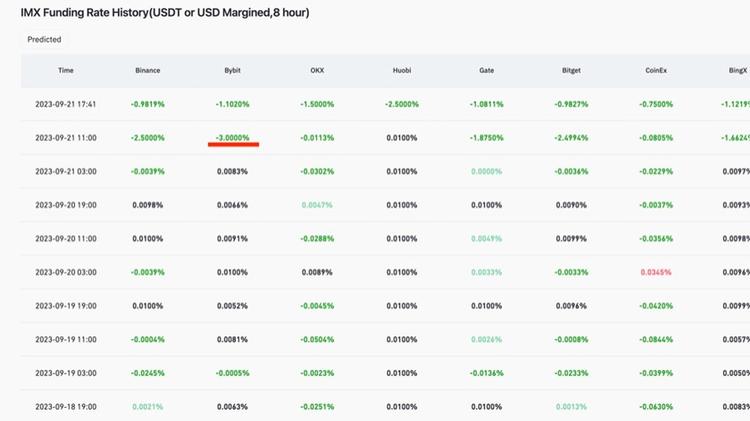
Task: Click the -1.5000% OKX rate cell
Action: tap(316, 104)
